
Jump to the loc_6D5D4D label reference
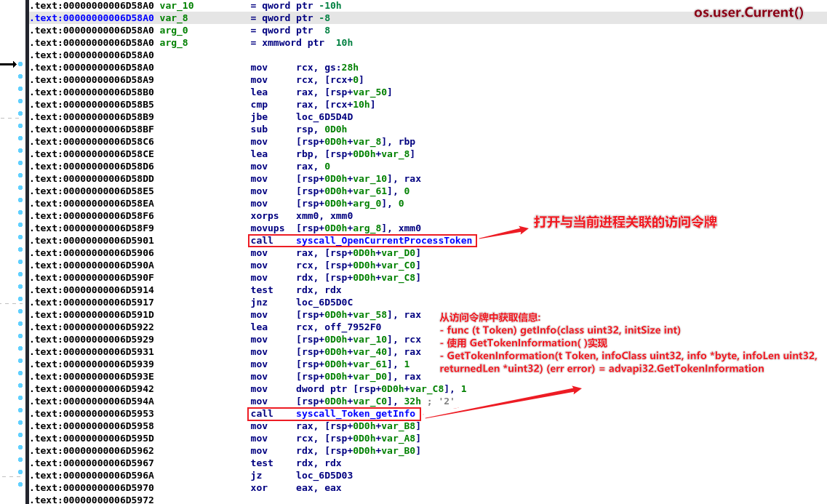324,117
